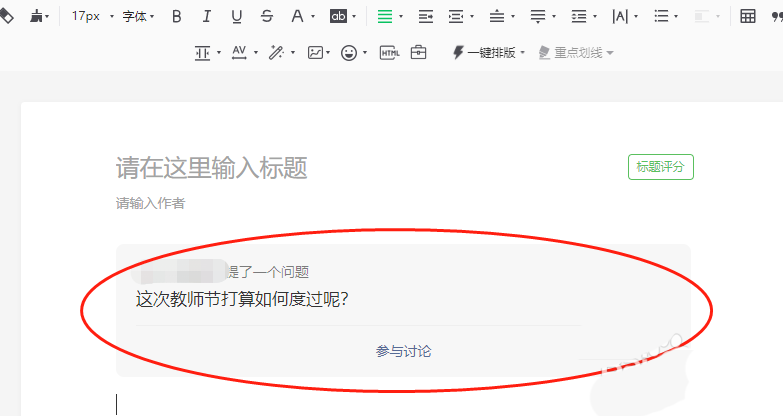Click the briefcase toolbox icon

pos(419,52)
